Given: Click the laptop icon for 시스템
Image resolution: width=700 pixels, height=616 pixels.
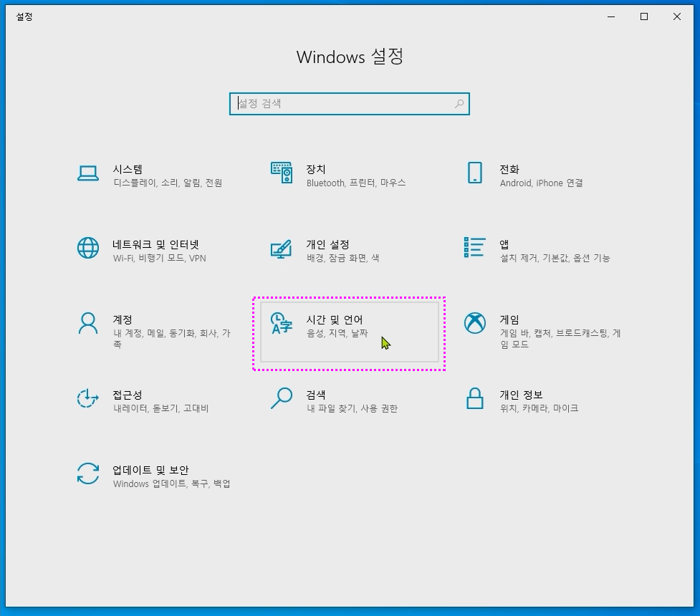Looking at the screenshot, I should click(88, 173).
